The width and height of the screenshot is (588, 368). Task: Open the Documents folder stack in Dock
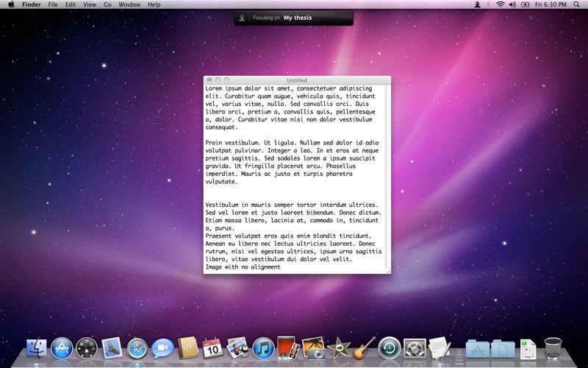point(503,349)
